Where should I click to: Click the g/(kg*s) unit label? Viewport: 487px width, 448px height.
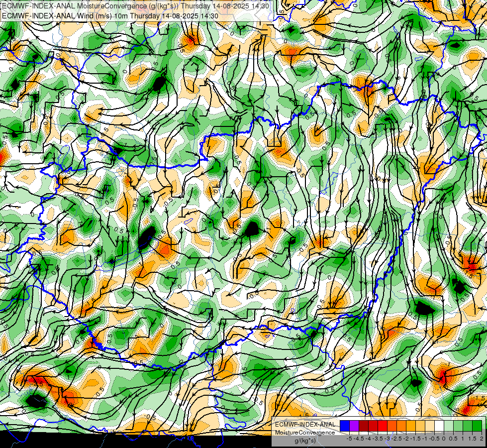[x=305, y=441]
